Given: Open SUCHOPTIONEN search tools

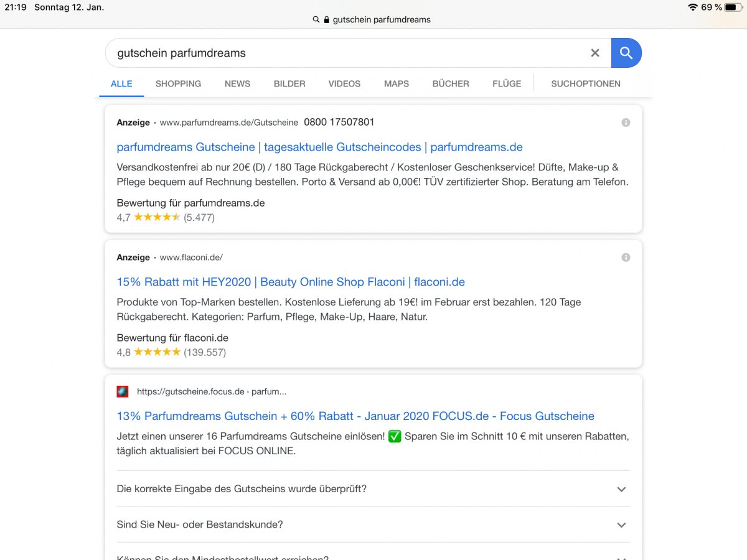Looking at the screenshot, I should (586, 84).
